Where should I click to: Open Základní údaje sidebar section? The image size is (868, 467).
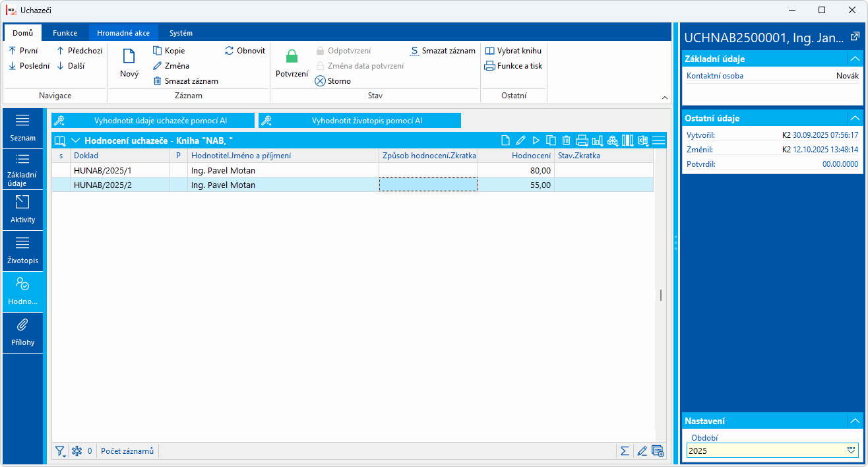(x=22, y=170)
